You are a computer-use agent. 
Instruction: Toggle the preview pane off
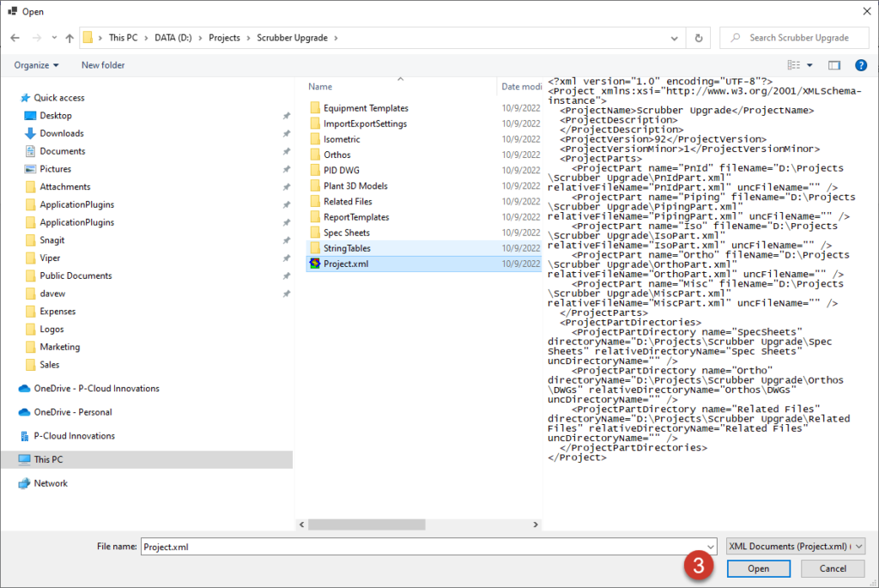pyautogui.click(x=834, y=64)
